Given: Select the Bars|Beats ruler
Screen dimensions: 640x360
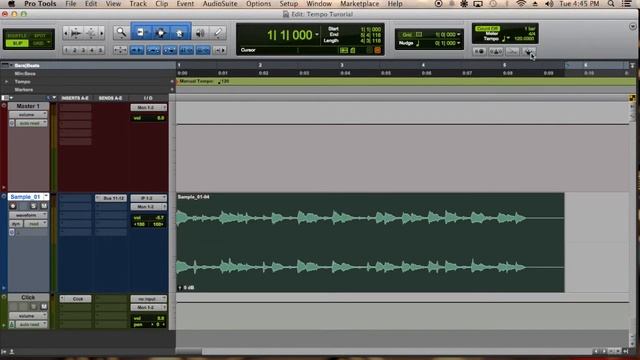Looking at the screenshot, I should coord(27,65).
